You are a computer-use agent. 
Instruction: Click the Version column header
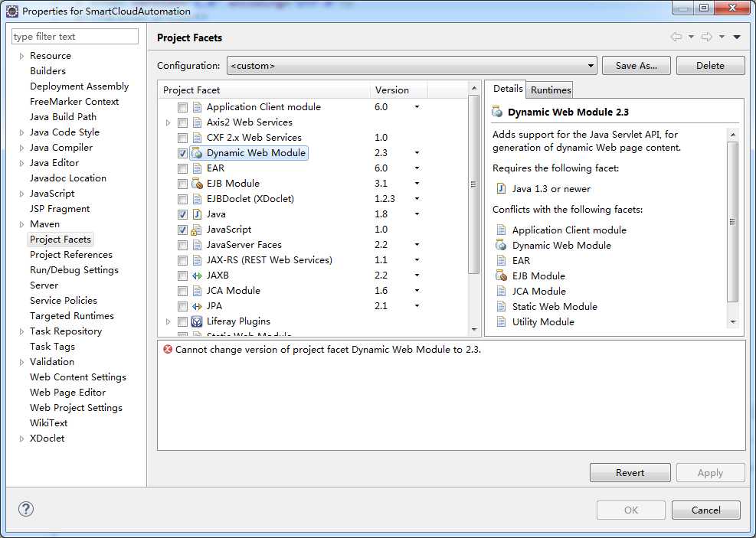coord(398,90)
